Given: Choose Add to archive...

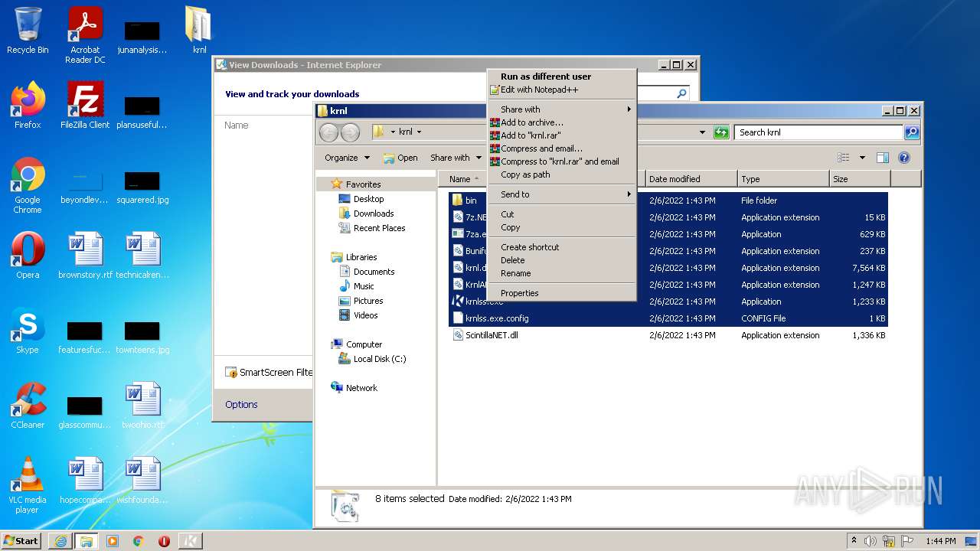Looking at the screenshot, I should point(561,122).
